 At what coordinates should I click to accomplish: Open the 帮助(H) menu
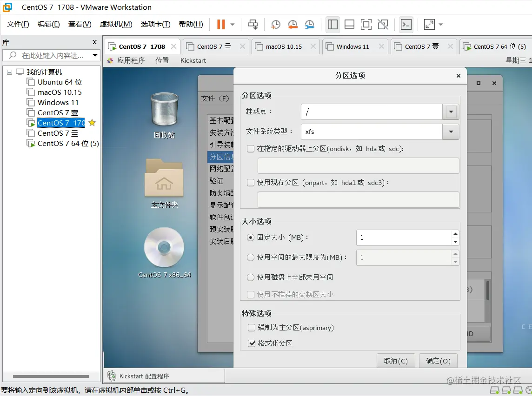coord(191,24)
